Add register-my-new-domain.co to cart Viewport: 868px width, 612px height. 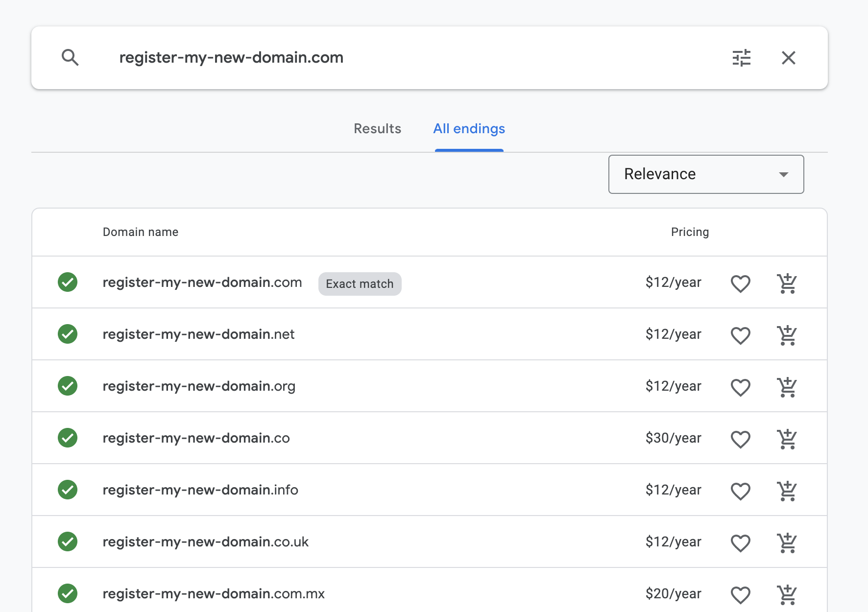click(787, 439)
